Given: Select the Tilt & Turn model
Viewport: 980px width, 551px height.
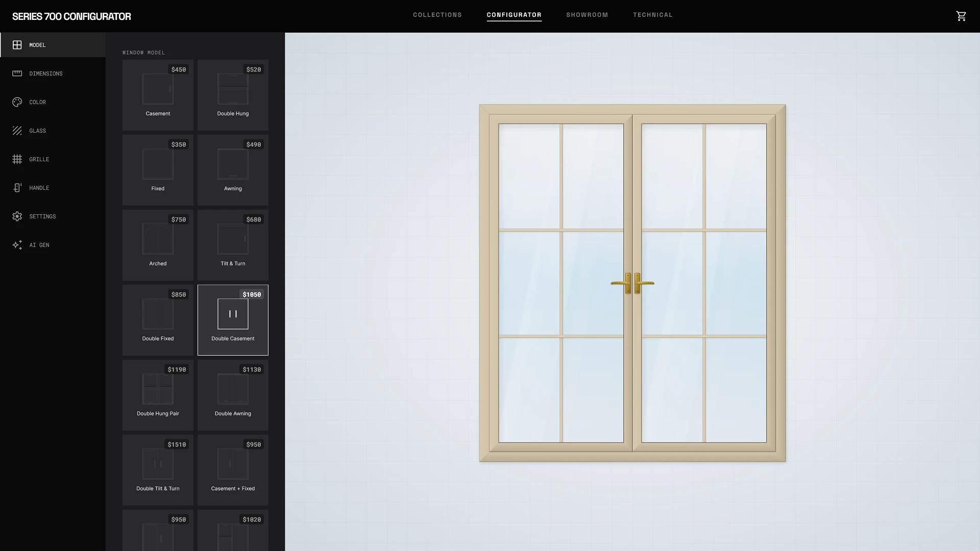Looking at the screenshot, I should (x=233, y=245).
